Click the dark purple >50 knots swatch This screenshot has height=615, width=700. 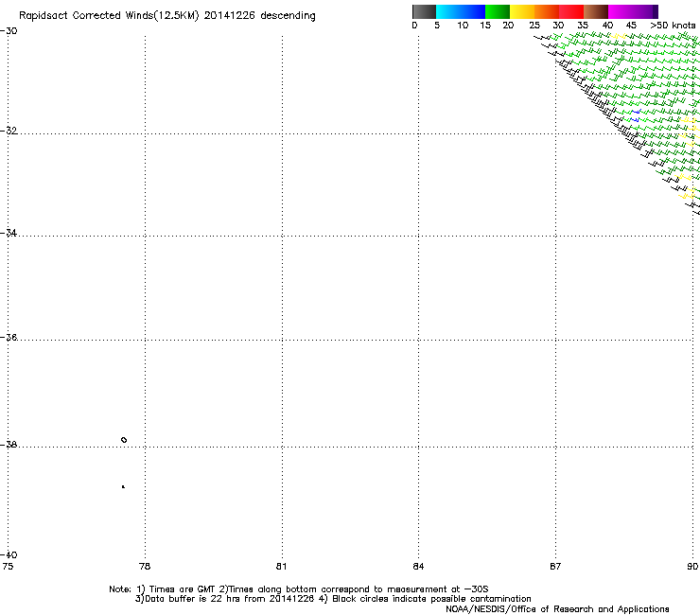pos(656,11)
